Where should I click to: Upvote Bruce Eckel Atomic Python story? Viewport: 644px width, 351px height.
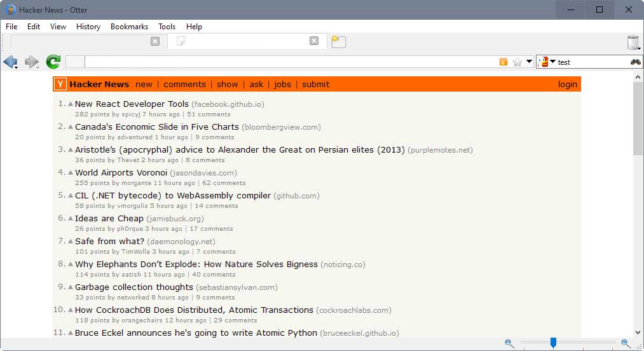point(70,333)
